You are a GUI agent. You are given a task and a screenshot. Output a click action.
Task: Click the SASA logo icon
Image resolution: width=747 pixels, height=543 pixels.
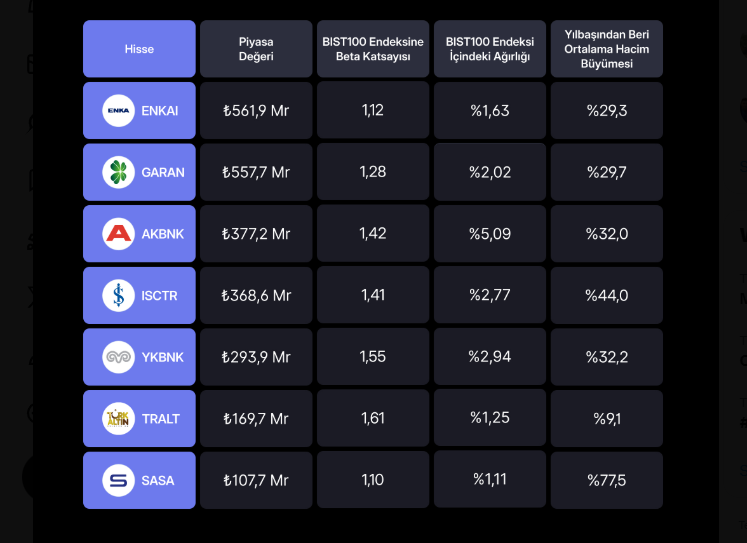pyautogui.click(x=118, y=480)
